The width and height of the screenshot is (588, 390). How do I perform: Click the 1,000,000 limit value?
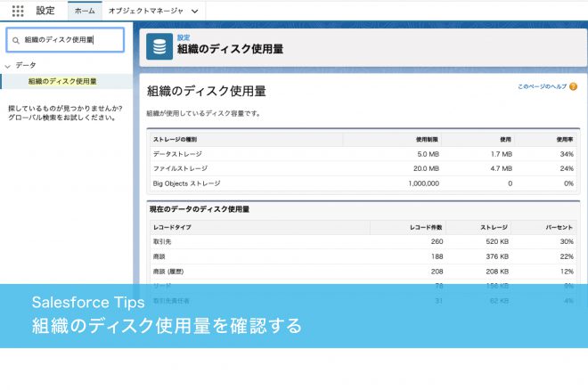pos(424,183)
